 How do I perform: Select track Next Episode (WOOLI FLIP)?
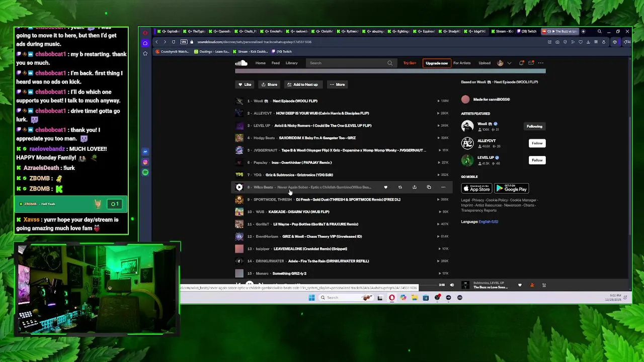coord(295,101)
